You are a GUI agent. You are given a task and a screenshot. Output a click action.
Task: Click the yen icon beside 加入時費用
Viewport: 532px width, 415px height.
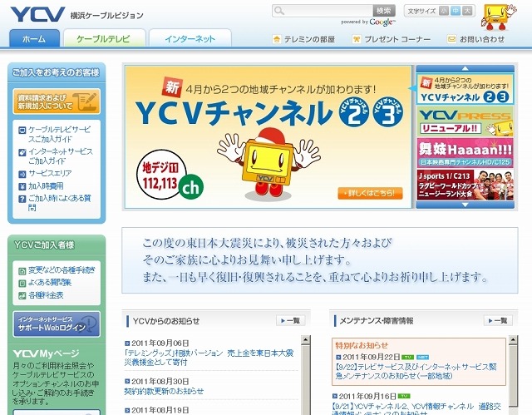pos(22,186)
